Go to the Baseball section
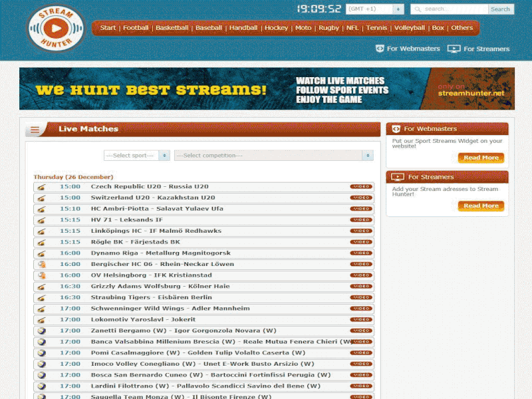Image resolution: width=532 pixels, height=399 pixels. click(x=209, y=28)
